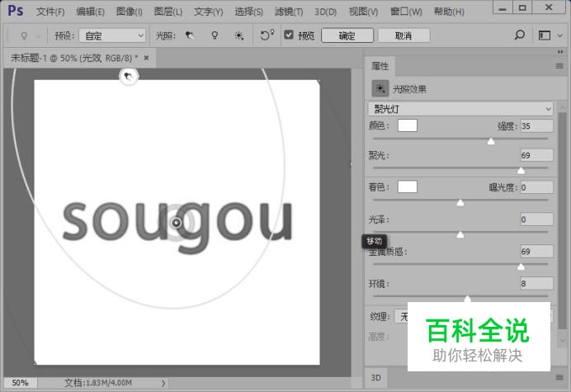Expand workspace switcher dropdown arrow

(560, 35)
